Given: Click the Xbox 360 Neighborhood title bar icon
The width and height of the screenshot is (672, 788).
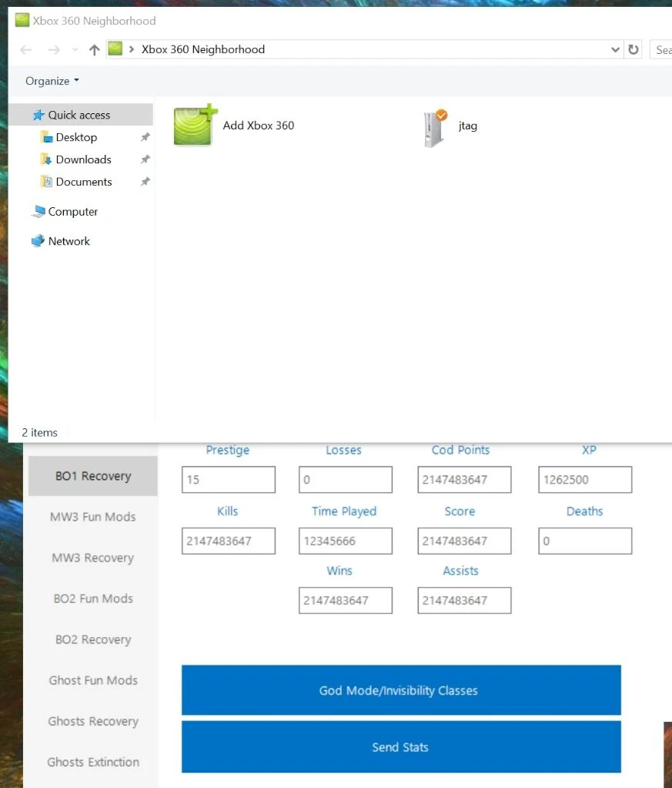Looking at the screenshot, I should 22,20.
